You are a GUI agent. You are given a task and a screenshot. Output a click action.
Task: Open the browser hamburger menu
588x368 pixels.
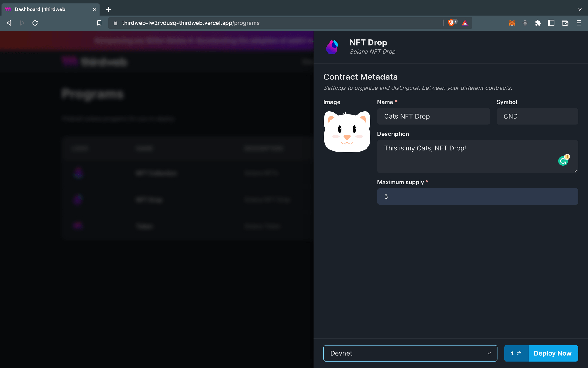(579, 23)
